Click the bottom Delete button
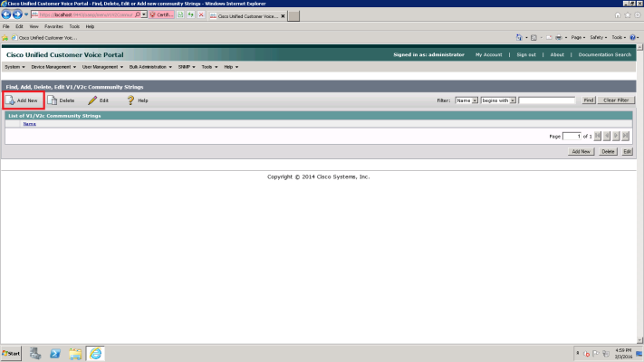644x362 pixels. (x=608, y=151)
